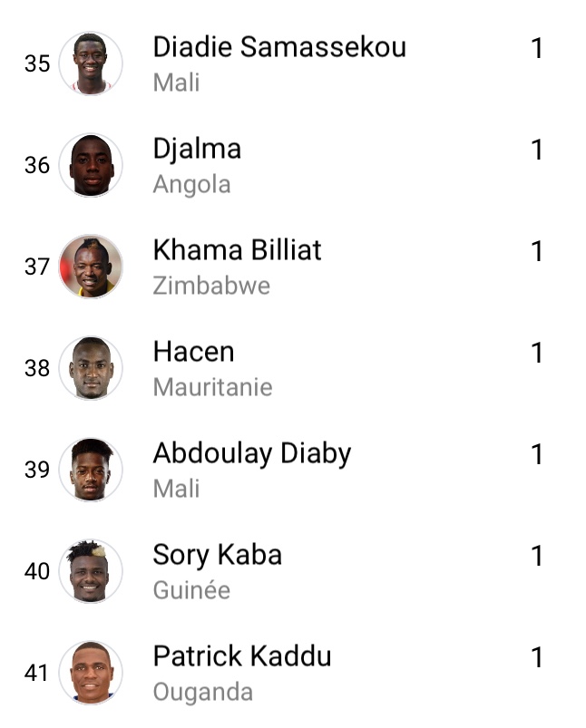This screenshot has height=728, width=586.
Task: Open Abdoulay Diaby's player photo
Action: click(91, 470)
